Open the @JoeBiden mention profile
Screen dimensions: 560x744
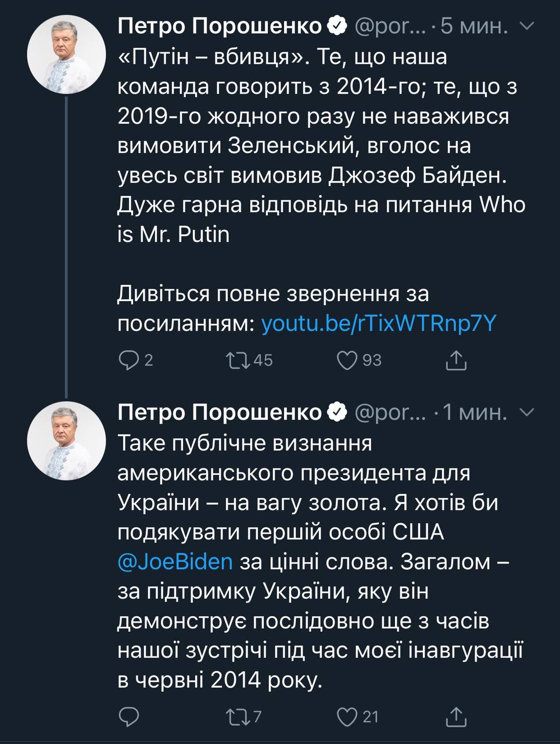[x=175, y=562]
